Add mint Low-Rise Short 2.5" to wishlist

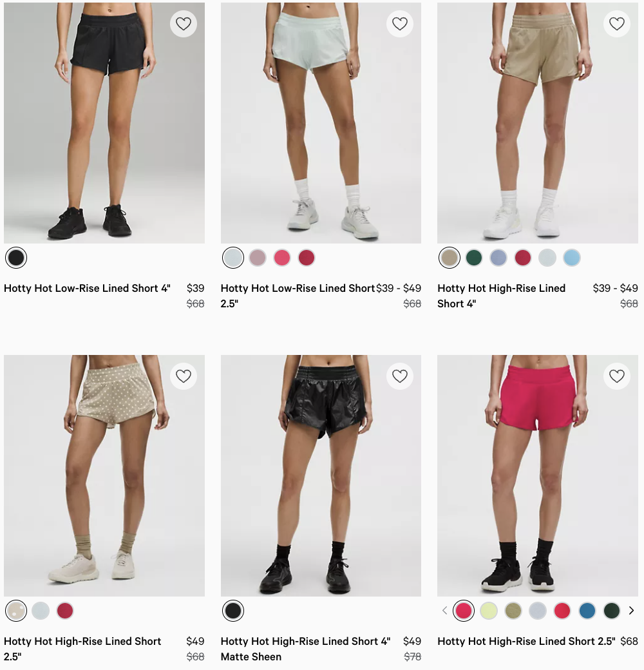tap(400, 24)
